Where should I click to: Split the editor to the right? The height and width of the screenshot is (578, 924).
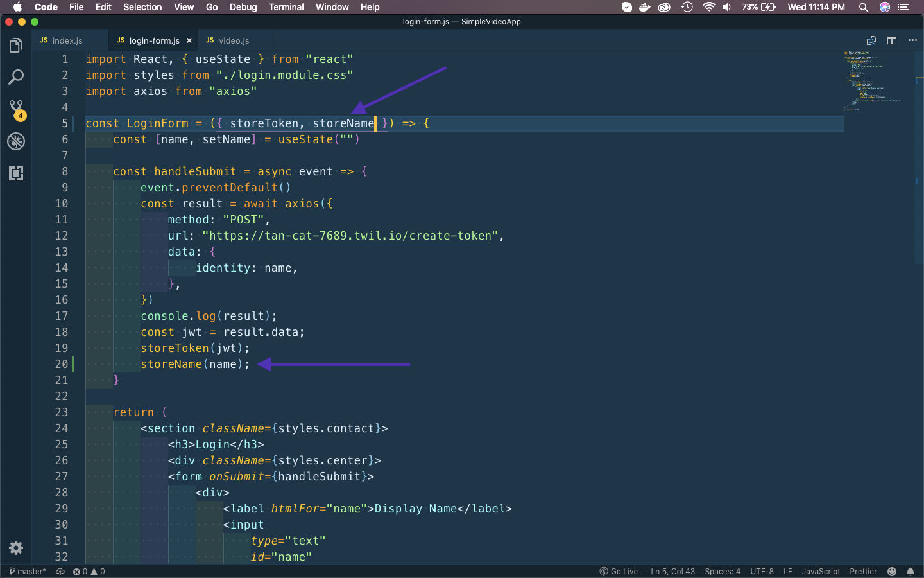click(892, 40)
